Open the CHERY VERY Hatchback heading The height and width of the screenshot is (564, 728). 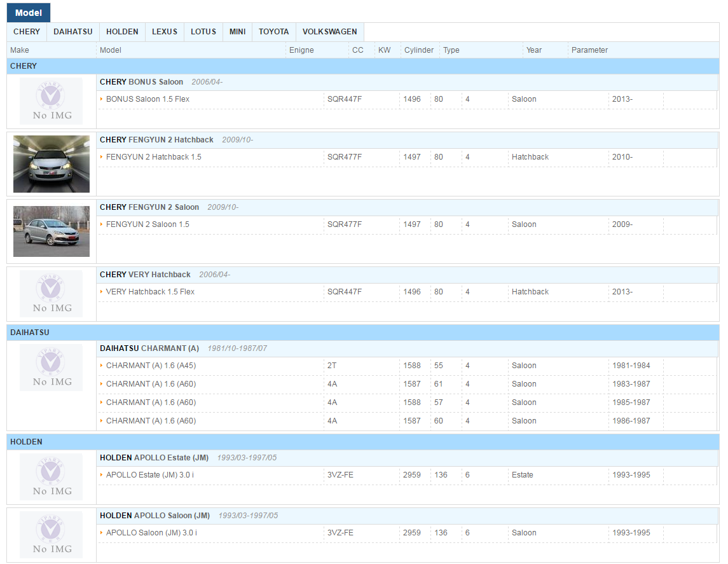[145, 274]
